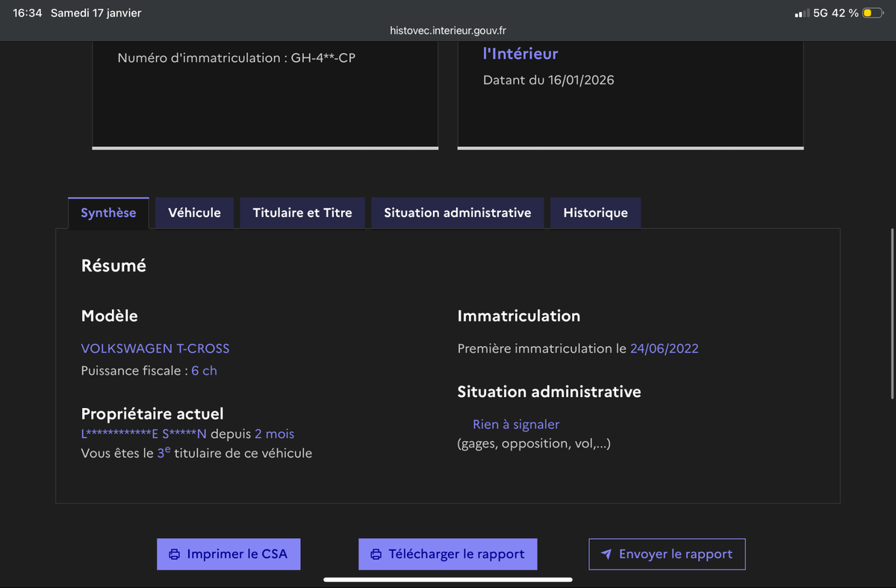Tap the cellular signal bars icon

[x=802, y=13]
